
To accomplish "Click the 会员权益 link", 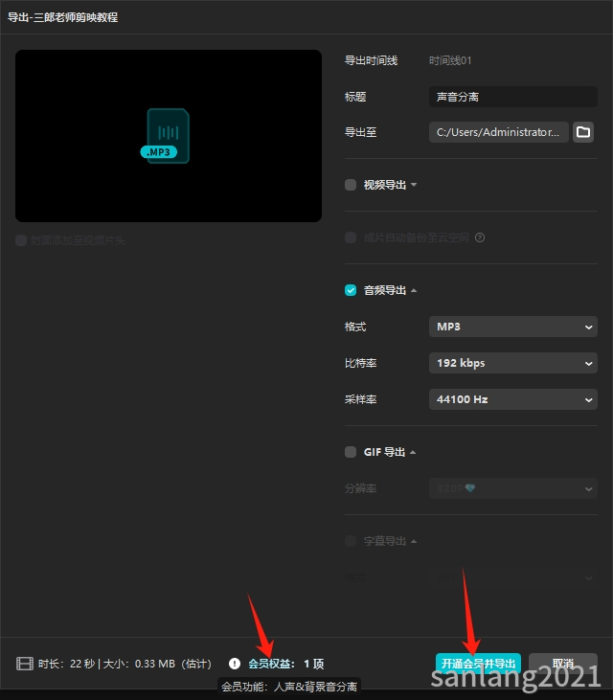I will (x=269, y=664).
